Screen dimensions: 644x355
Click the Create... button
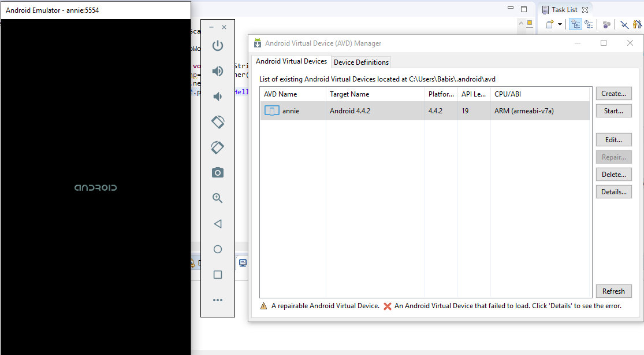coord(613,94)
